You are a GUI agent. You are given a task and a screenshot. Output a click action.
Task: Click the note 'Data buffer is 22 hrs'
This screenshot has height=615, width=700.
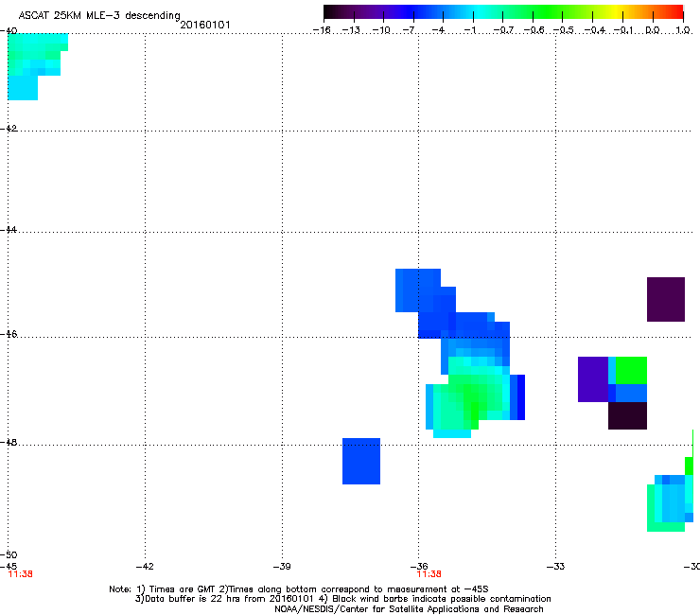point(193,599)
